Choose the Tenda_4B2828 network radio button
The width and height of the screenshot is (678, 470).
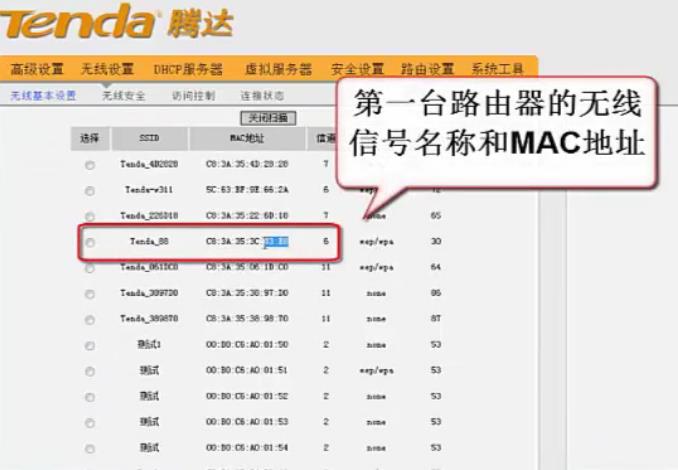point(90,164)
